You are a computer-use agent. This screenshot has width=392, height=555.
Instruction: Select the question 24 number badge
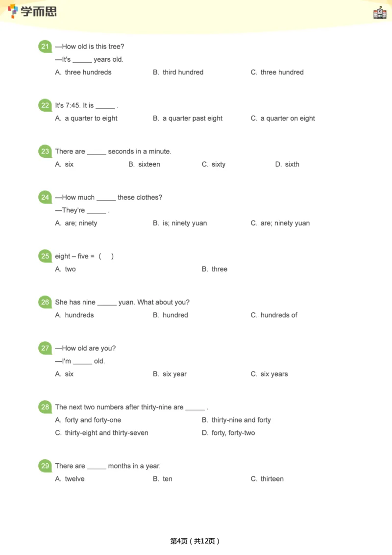45,198
